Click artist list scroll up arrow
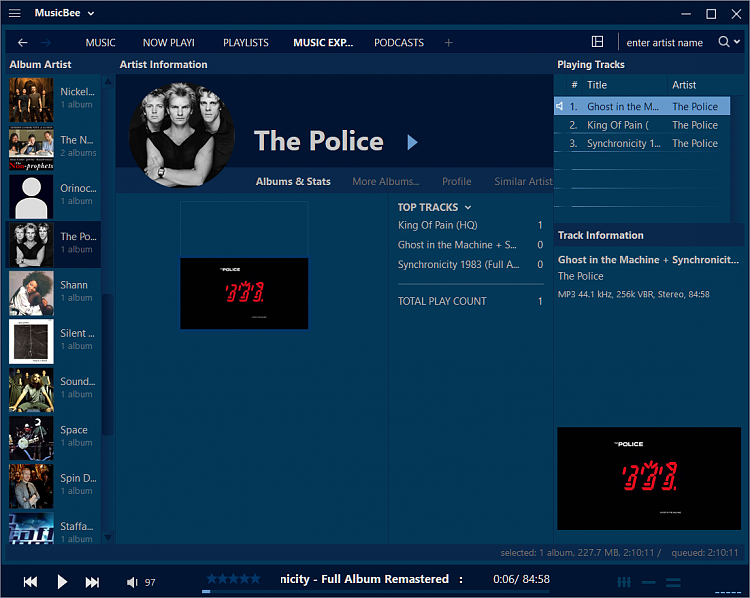Image resolution: width=750 pixels, height=598 pixels. pos(108,81)
